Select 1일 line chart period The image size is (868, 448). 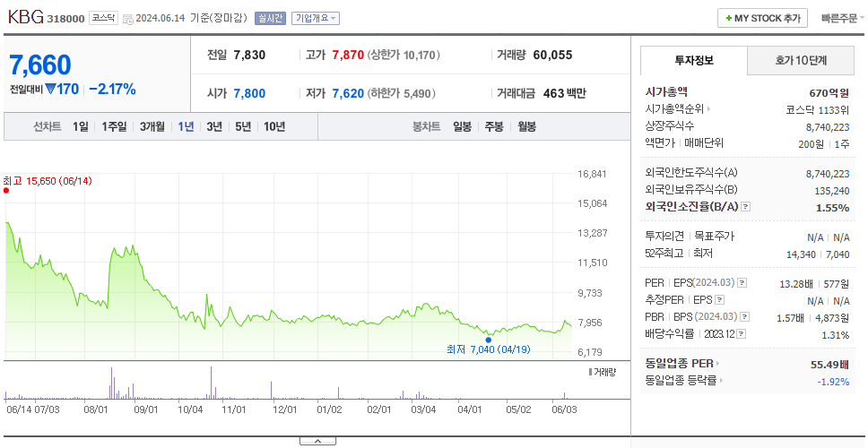pos(81,126)
